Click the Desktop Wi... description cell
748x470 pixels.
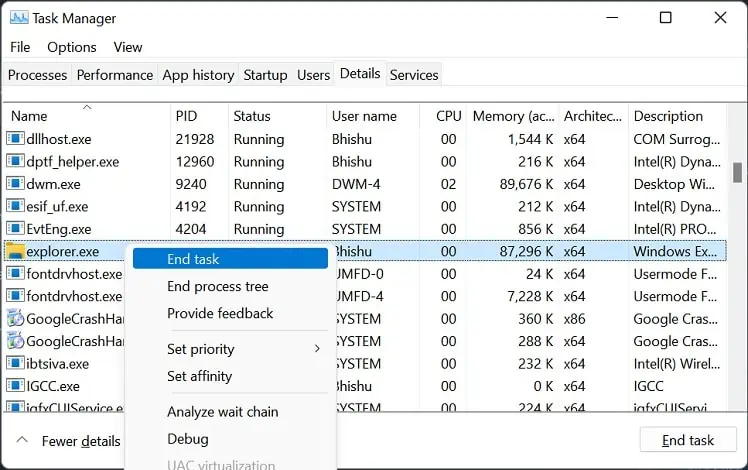(674, 184)
